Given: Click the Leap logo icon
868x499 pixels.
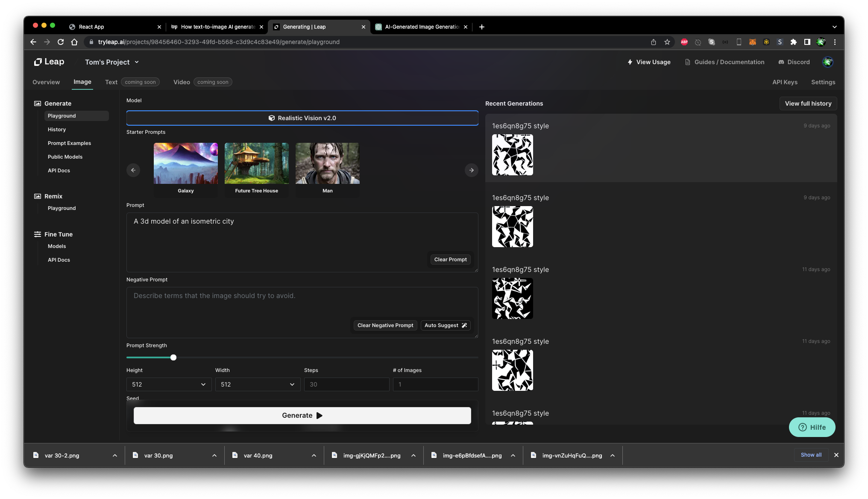Looking at the screenshot, I should tap(38, 62).
